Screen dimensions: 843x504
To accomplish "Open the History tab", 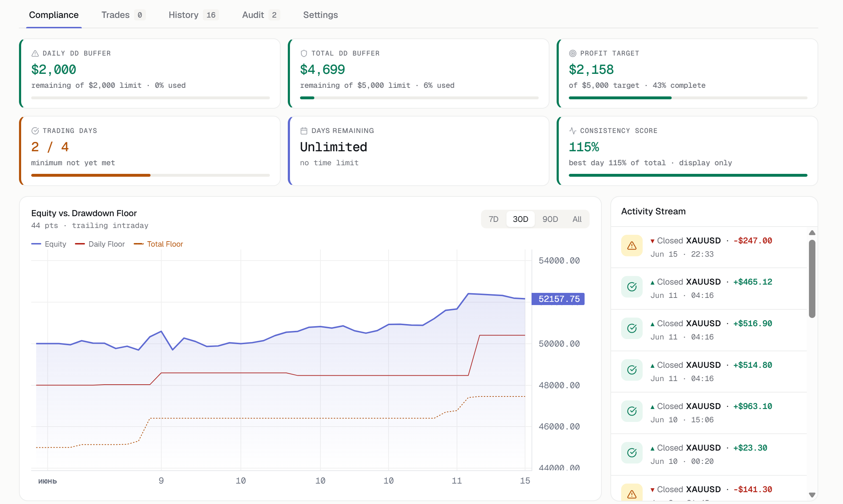I will [194, 15].
